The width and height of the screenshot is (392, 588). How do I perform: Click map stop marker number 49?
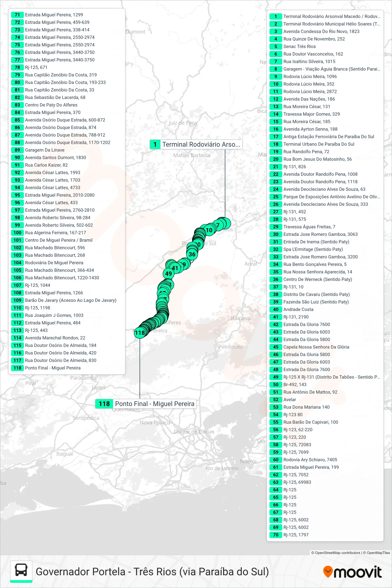click(169, 274)
